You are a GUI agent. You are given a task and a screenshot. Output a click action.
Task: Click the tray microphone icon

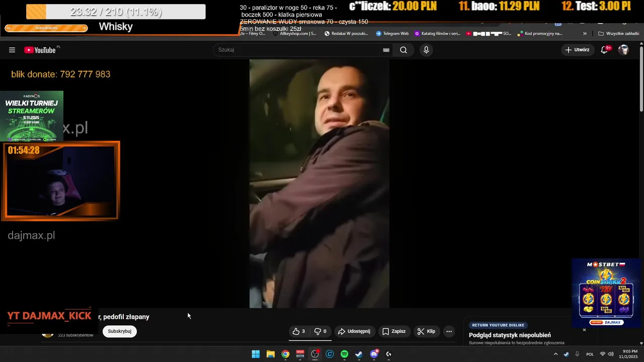point(577,354)
